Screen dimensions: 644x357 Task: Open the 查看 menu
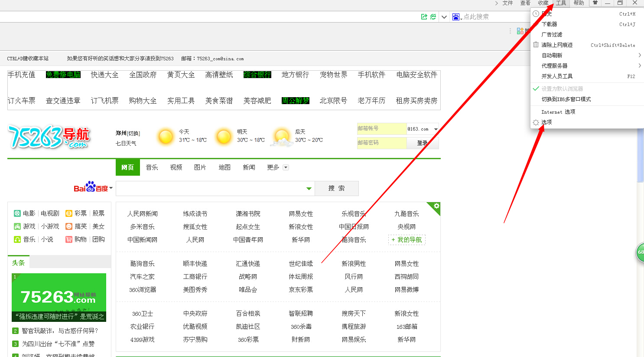click(525, 3)
